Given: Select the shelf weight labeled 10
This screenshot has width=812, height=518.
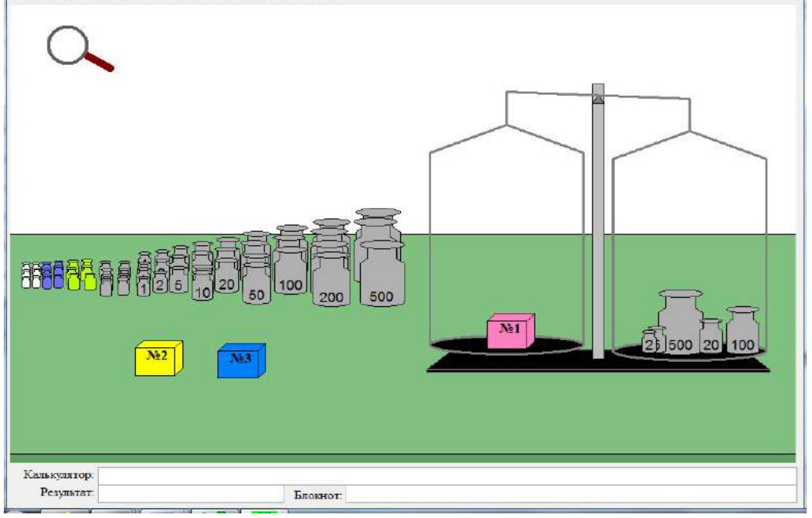Looking at the screenshot, I should pyautogui.click(x=202, y=287).
